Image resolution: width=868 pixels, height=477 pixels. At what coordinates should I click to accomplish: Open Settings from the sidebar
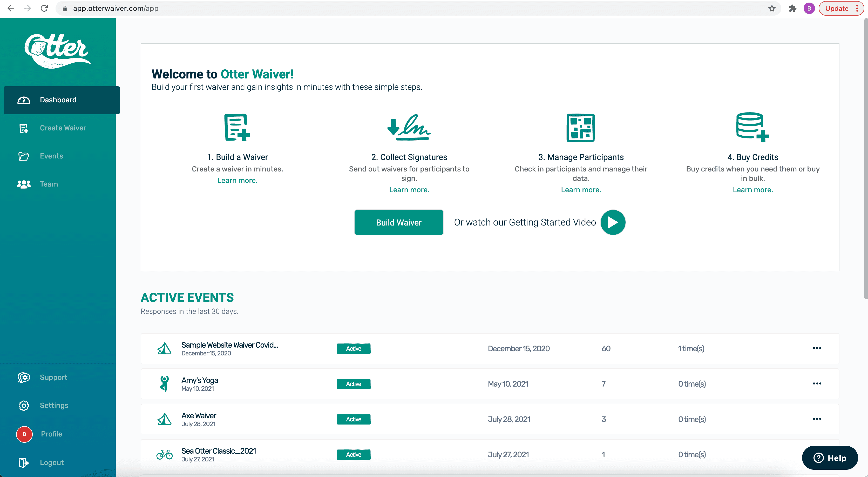(54, 406)
